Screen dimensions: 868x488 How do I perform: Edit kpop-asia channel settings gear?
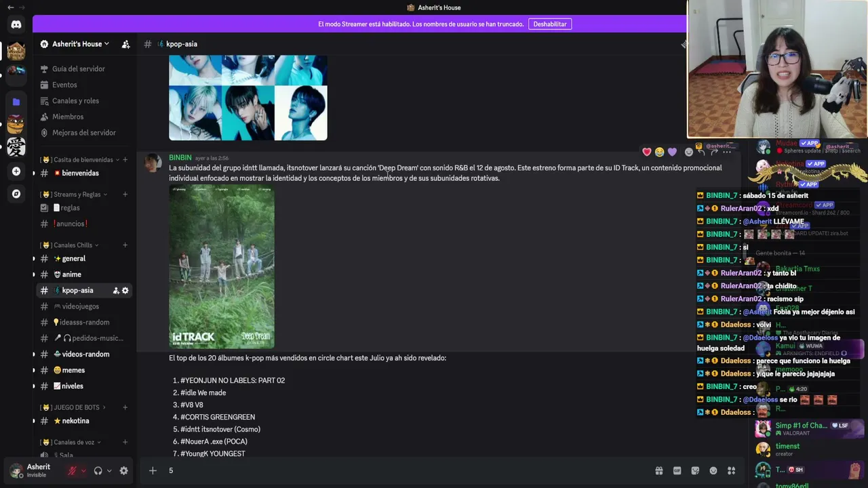coord(125,290)
